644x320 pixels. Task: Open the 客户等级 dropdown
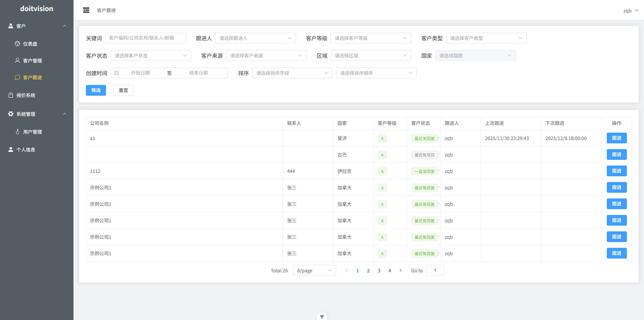371,38
